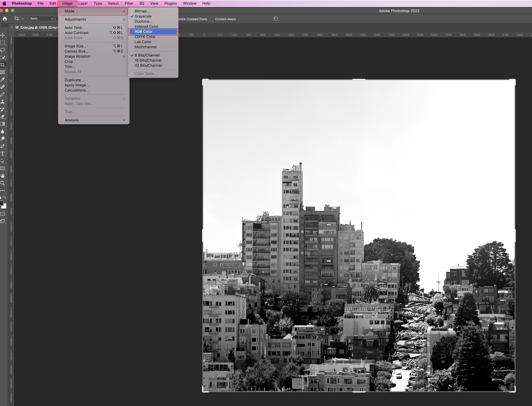Screen dimensions: 532x406
Task: Select the Eraser tool
Action: click(3, 117)
